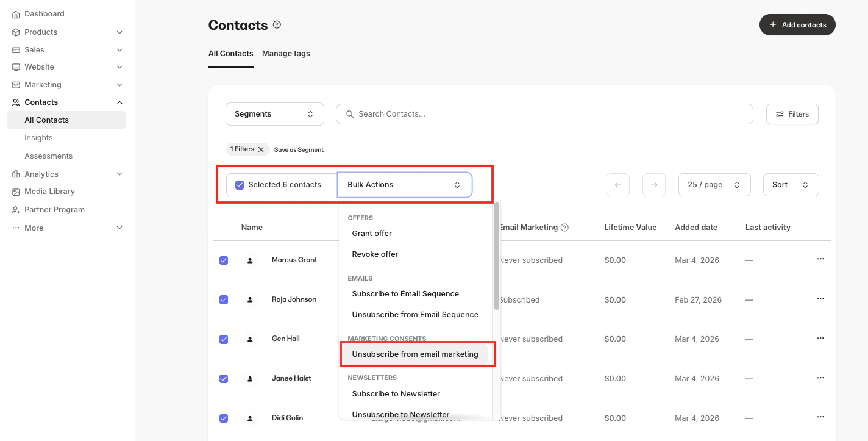Open the Bulk Actions dropdown
The width and height of the screenshot is (868, 441).
point(404,184)
